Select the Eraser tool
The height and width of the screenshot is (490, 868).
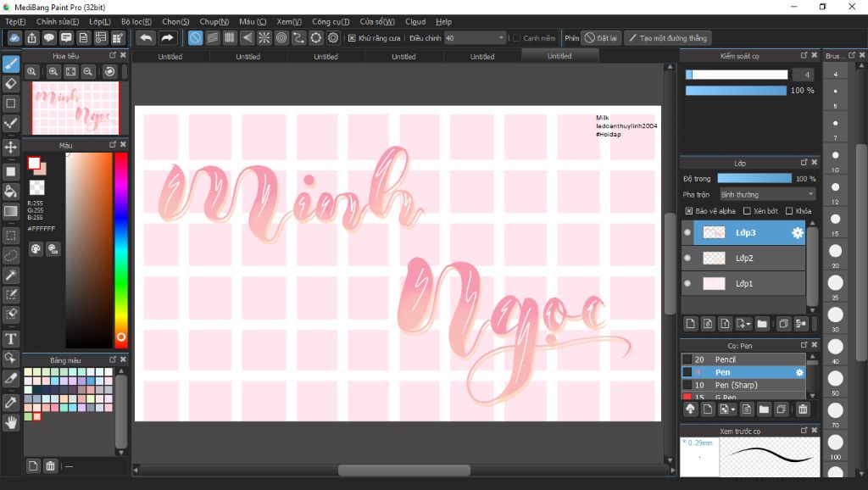[11, 84]
